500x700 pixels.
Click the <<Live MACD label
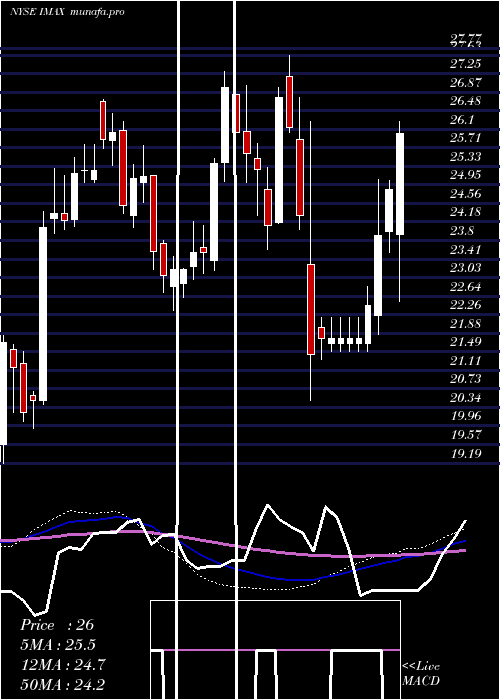click(x=421, y=674)
